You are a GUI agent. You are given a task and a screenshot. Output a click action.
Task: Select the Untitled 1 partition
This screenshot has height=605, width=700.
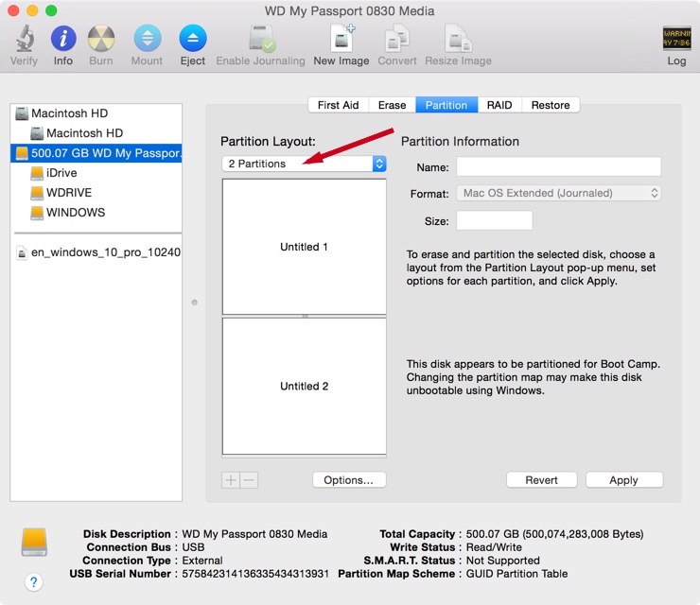[304, 247]
